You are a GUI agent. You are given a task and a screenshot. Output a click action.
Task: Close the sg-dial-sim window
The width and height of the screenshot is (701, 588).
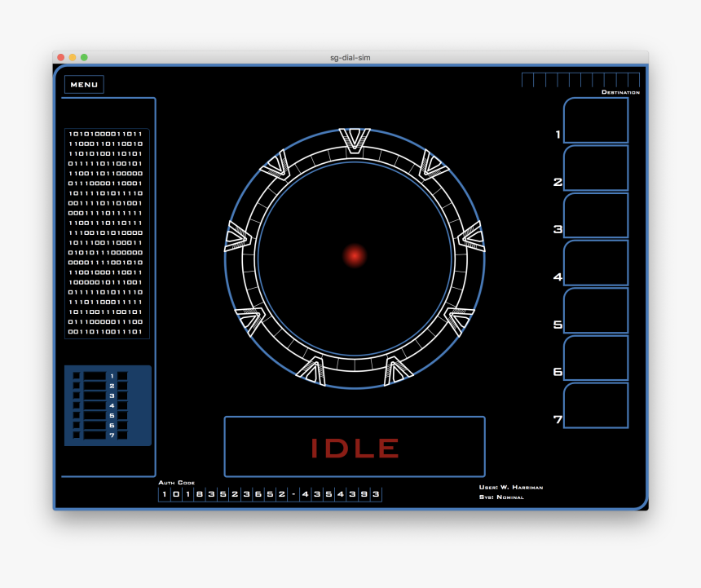pos(61,57)
